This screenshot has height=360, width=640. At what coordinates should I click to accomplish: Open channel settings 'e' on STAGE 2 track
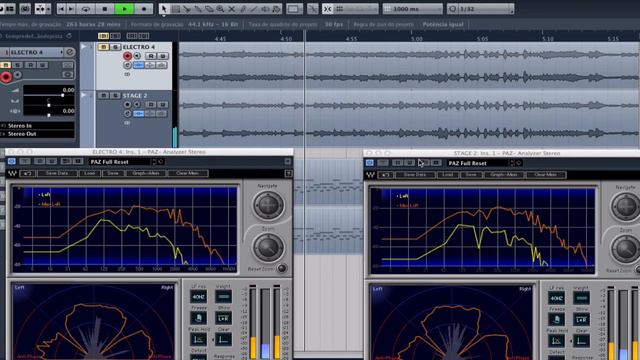point(127,114)
